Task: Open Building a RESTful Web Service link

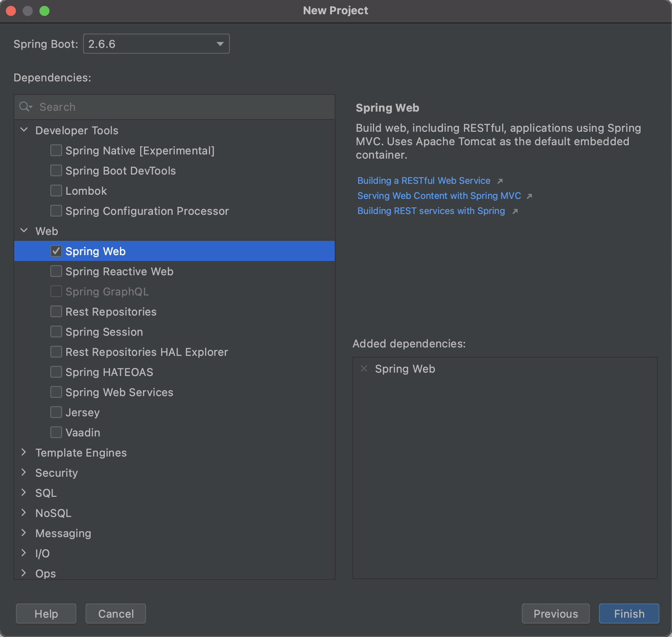Action: pos(424,181)
